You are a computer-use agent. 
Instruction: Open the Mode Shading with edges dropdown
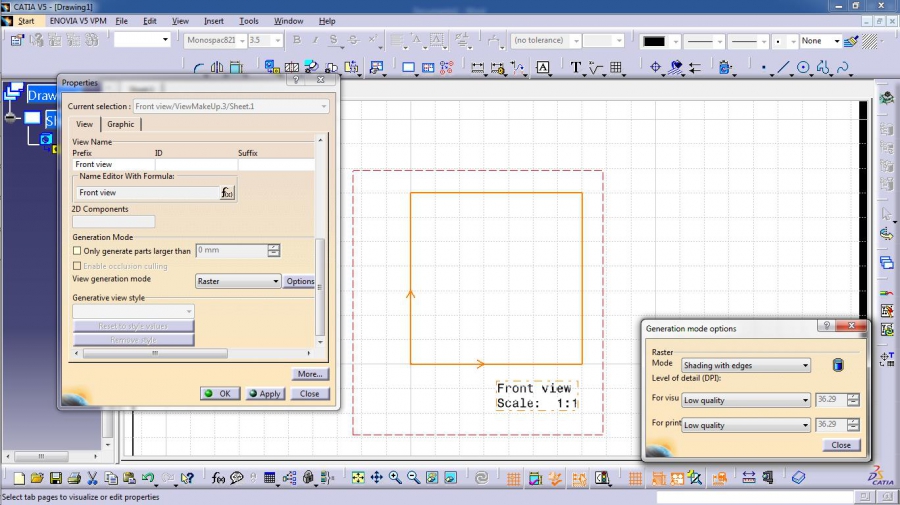pyautogui.click(x=746, y=365)
